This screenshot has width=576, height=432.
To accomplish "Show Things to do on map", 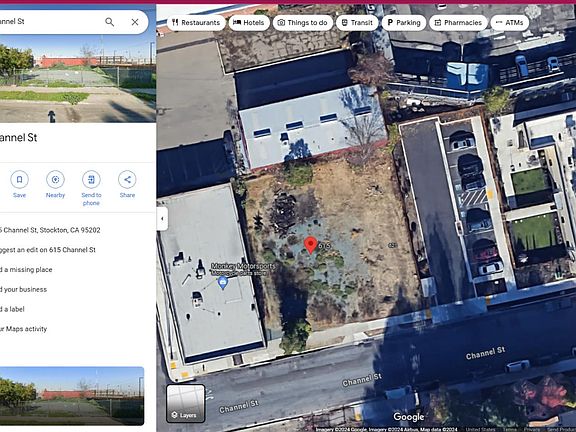I will 303,23.
